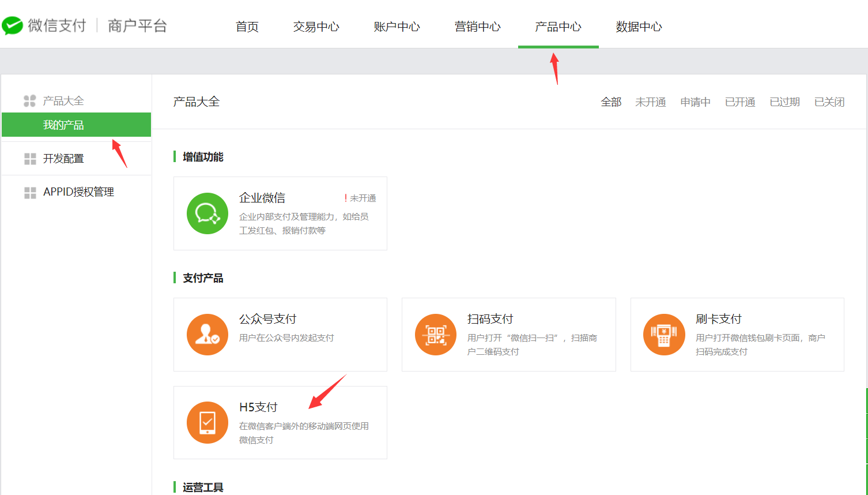Click the 扫码支付 description text
This screenshot has width=868, height=495.
(532, 345)
